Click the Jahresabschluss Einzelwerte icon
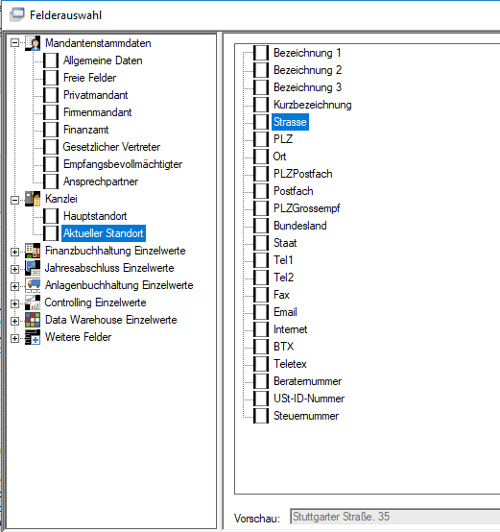The height and width of the screenshot is (532, 500). click(x=33, y=268)
